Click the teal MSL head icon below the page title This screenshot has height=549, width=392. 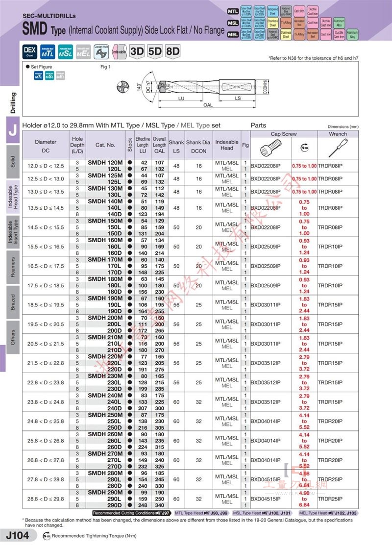tap(66, 51)
